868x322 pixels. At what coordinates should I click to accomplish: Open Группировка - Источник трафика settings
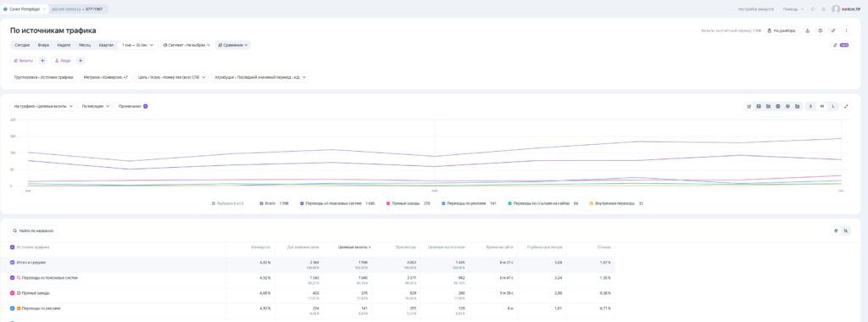(44, 77)
